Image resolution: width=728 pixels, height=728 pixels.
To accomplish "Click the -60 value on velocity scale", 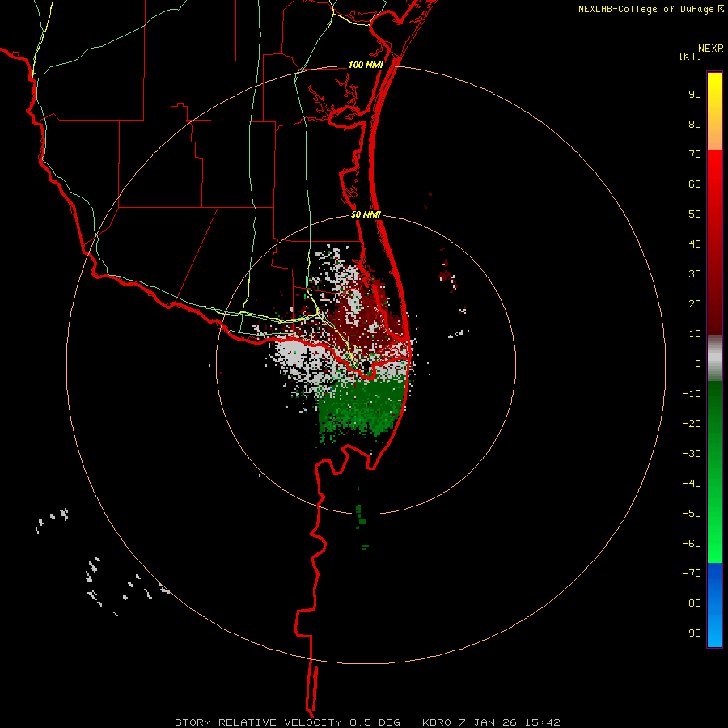I will point(692,544).
